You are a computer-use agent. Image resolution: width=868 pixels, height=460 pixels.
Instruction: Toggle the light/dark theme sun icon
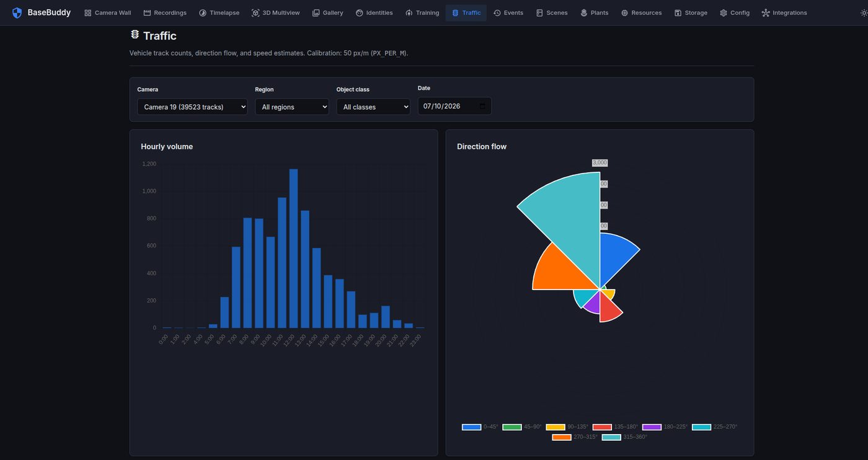(x=864, y=12)
